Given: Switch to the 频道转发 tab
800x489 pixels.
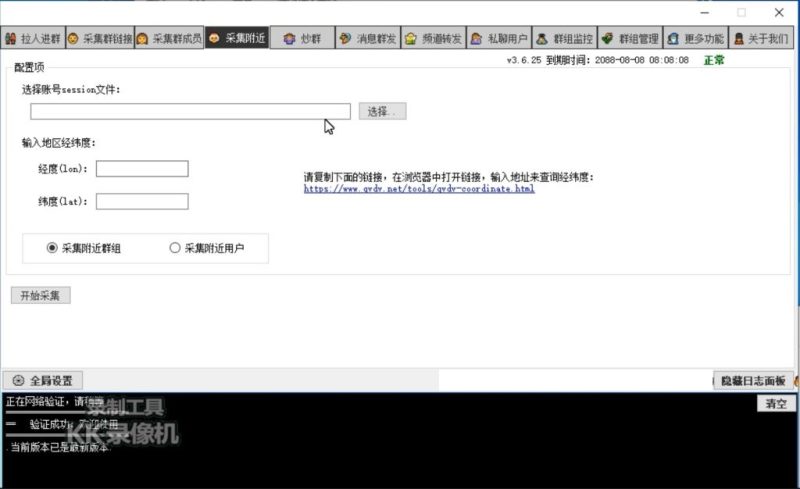Looking at the screenshot, I should pos(434,38).
